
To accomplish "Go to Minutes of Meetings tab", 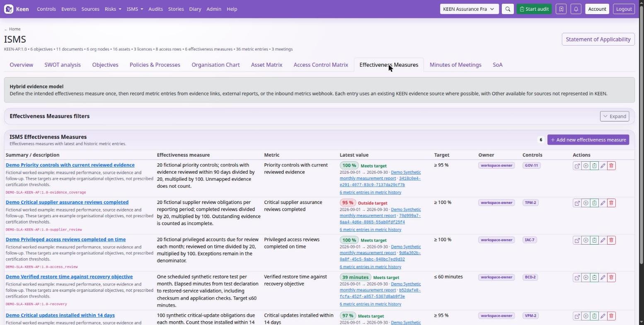I will tap(455, 65).
